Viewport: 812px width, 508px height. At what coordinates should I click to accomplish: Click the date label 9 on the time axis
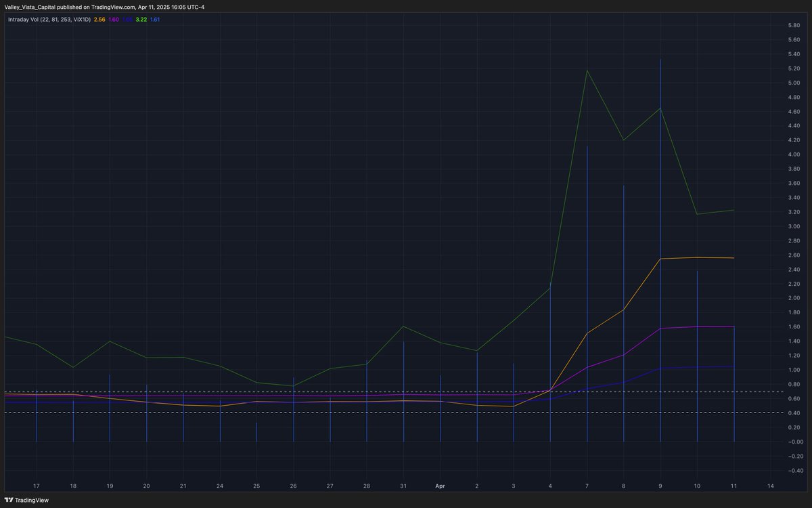(x=660, y=486)
